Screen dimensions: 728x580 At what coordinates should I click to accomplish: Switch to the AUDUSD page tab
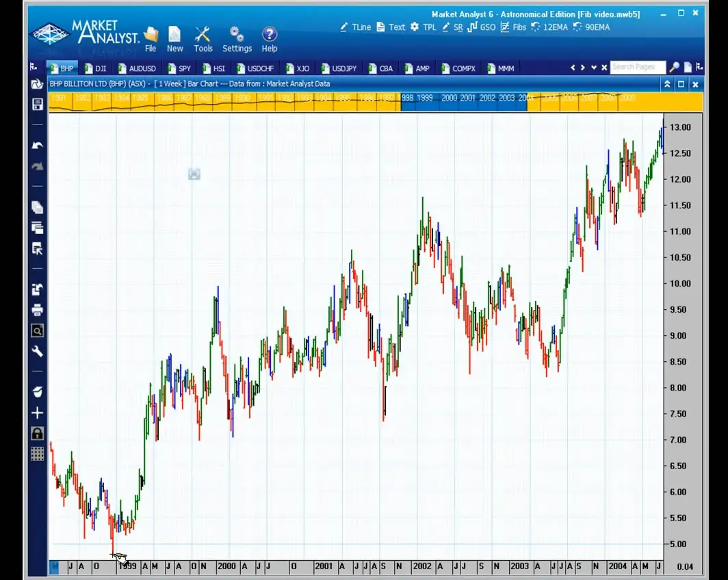pyautogui.click(x=137, y=68)
